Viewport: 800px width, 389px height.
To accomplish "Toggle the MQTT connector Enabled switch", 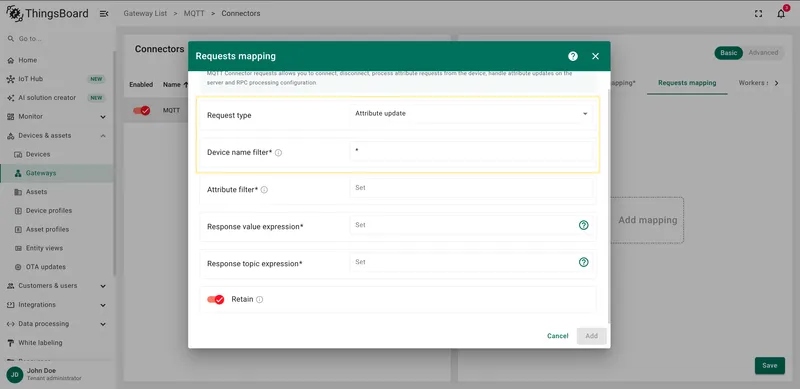I will pyautogui.click(x=141, y=110).
